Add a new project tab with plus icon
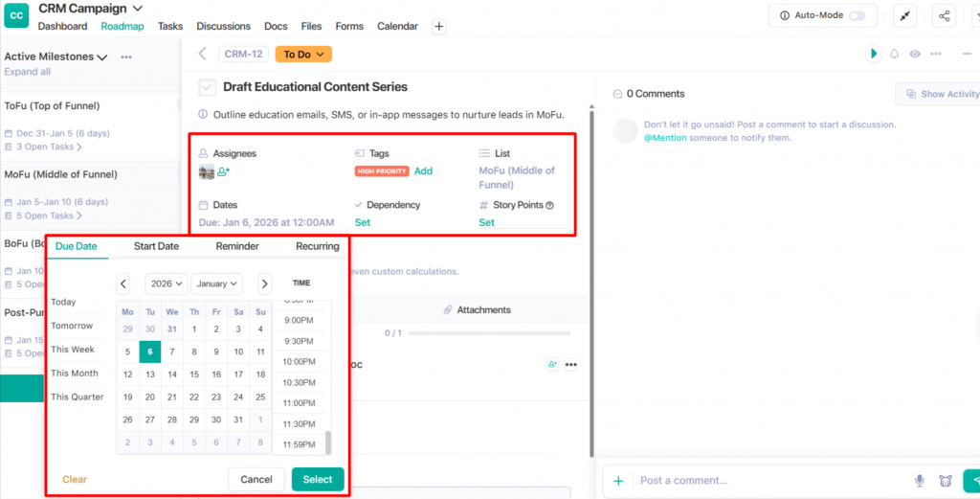The width and height of the screenshot is (980, 499). pos(439,26)
